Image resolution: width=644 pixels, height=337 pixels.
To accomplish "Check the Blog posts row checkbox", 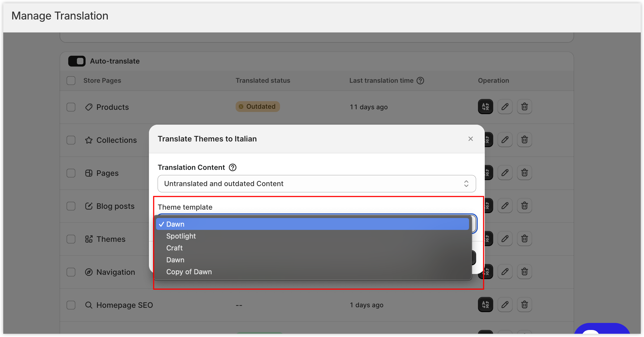I will [71, 206].
